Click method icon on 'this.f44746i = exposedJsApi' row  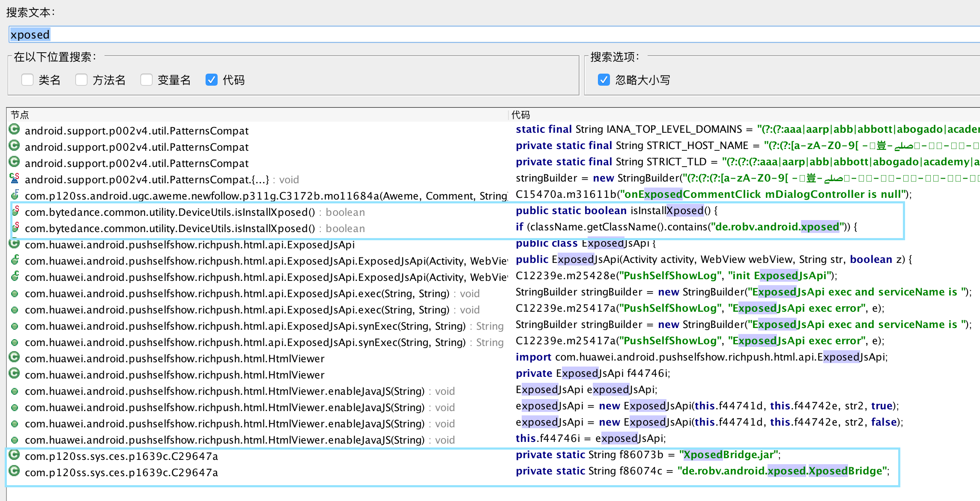pyautogui.click(x=15, y=440)
